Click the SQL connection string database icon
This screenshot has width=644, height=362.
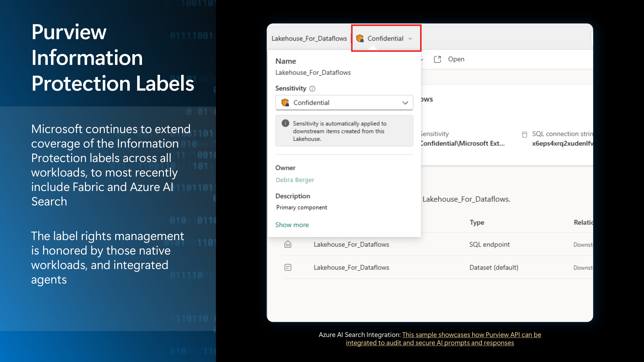coord(525,134)
